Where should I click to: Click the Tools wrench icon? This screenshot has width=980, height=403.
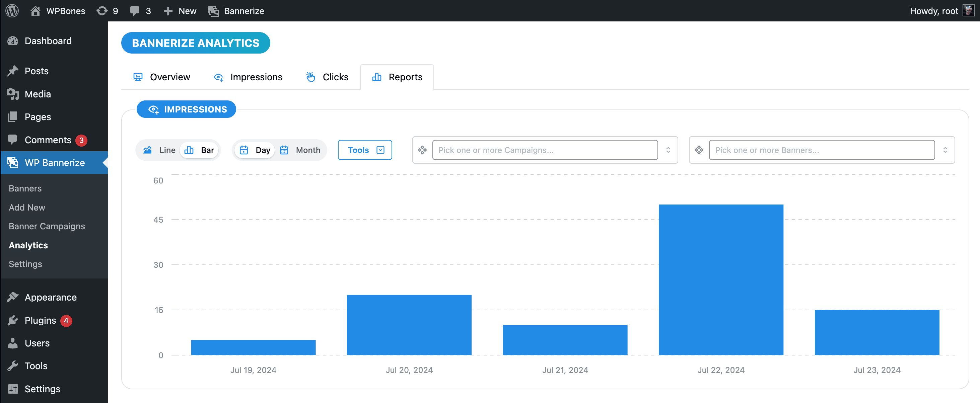coord(12,366)
